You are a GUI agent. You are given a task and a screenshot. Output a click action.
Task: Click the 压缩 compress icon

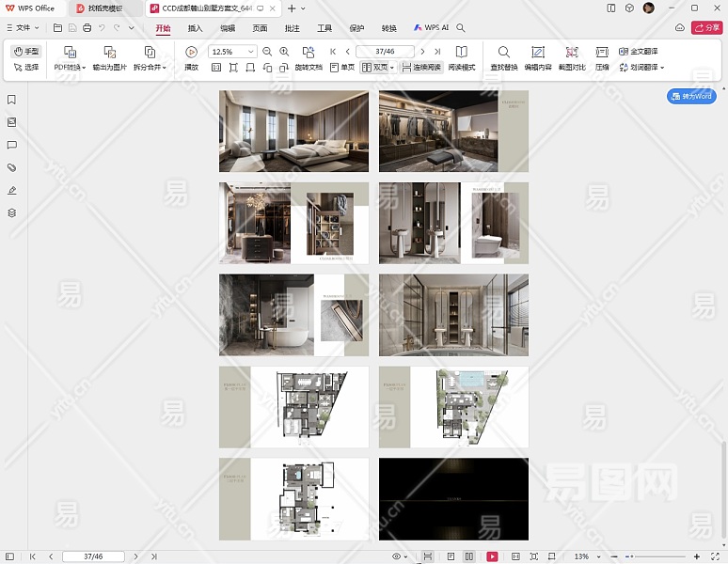coord(602,53)
